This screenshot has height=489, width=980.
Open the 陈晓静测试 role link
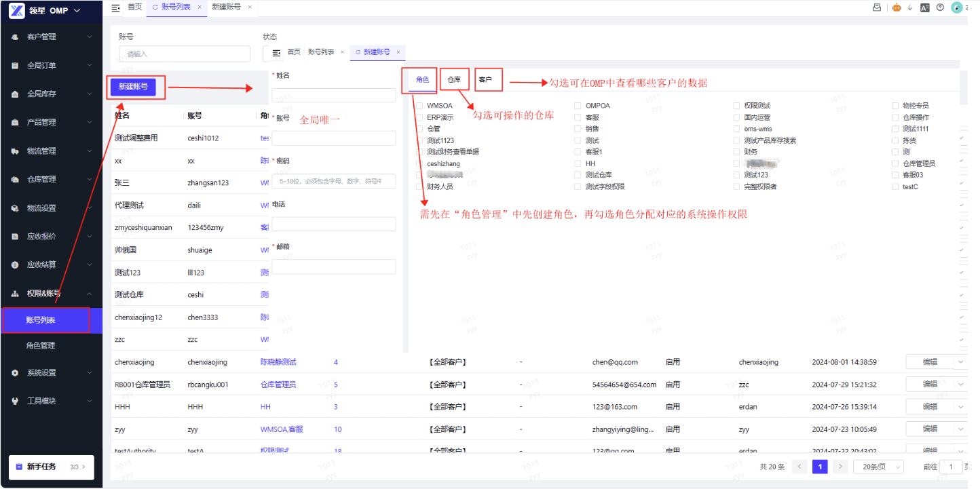[x=278, y=362]
